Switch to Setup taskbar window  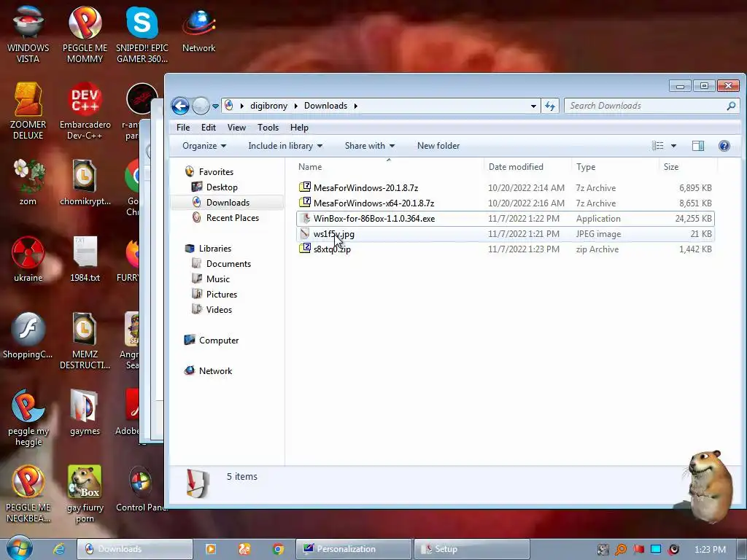(472, 549)
